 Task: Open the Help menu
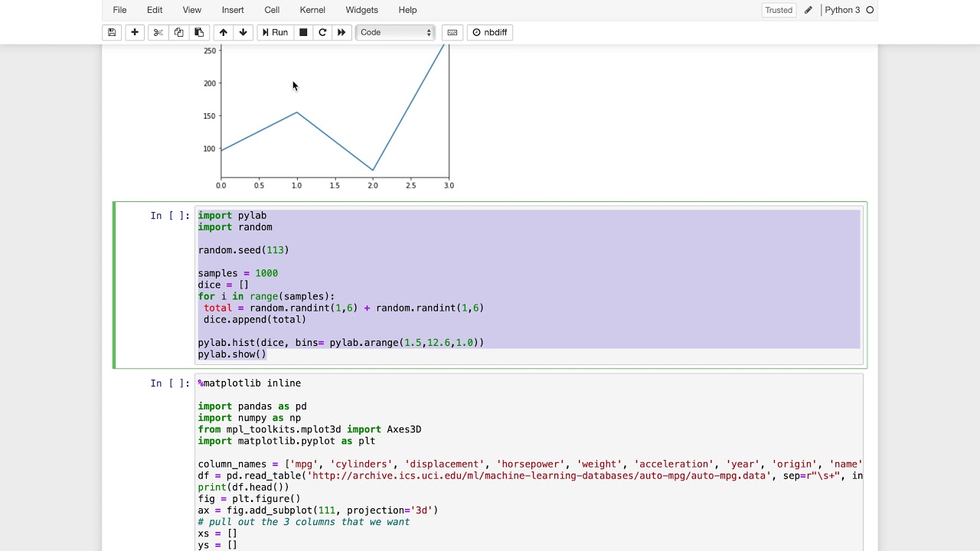point(407,10)
